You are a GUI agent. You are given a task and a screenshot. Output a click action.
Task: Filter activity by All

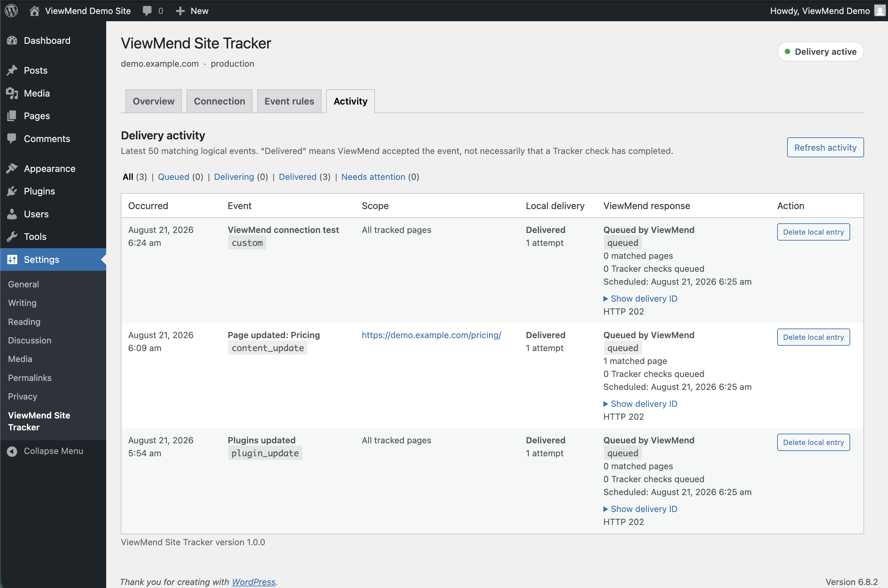pos(128,177)
